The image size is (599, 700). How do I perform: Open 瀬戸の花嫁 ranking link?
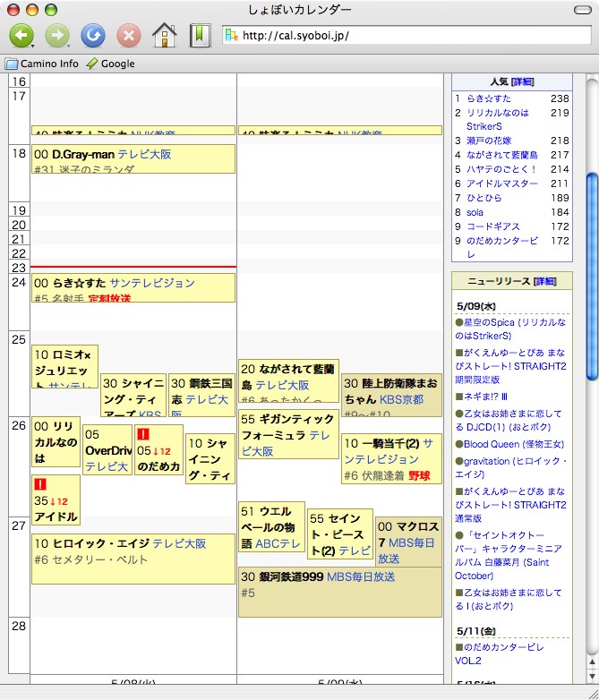pos(489,141)
